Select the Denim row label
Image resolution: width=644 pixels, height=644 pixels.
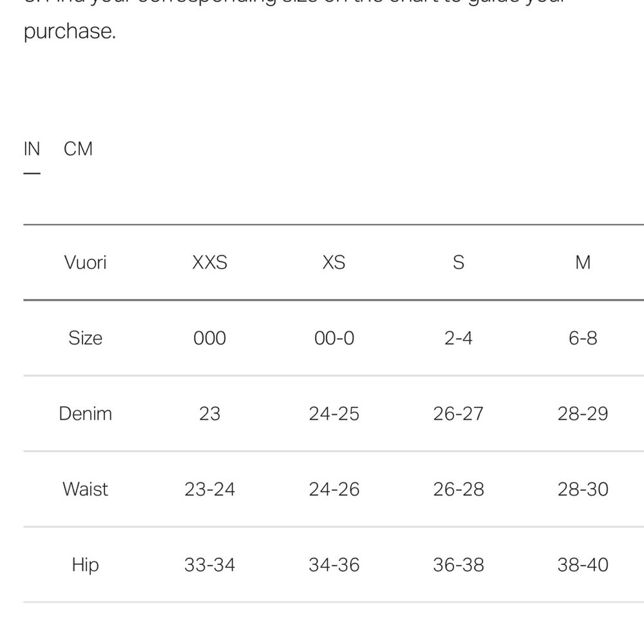pyautogui.click(x=86, y=413)
